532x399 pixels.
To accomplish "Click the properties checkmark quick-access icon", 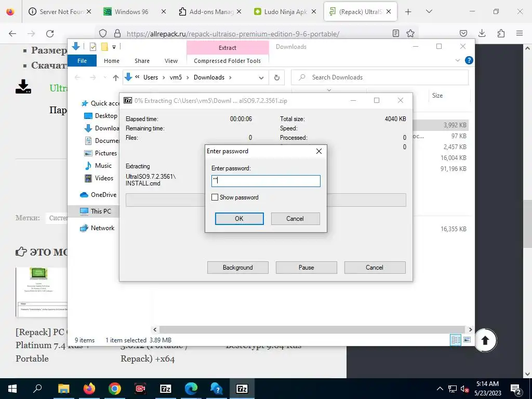I will point(92,47).
